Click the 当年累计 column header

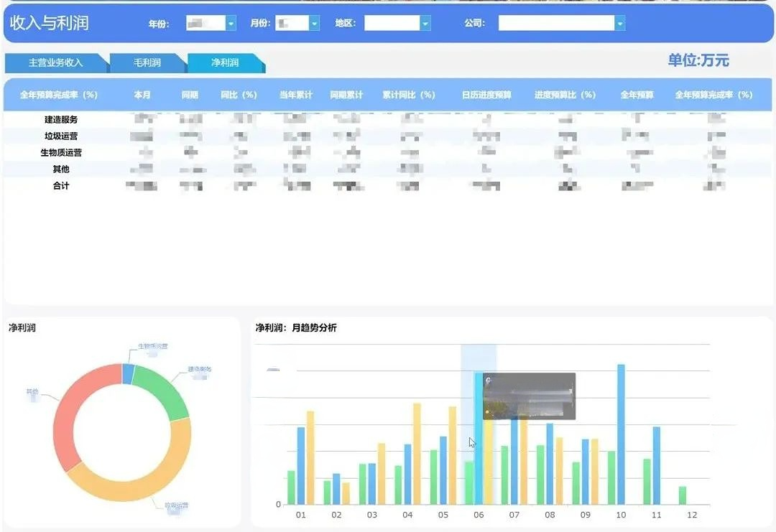pos(295,95)
